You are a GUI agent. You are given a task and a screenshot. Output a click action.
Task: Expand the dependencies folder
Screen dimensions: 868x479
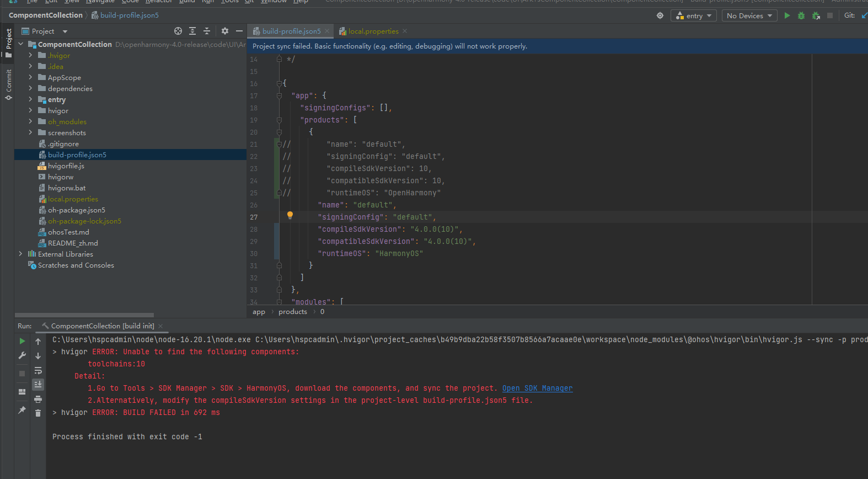30,88
